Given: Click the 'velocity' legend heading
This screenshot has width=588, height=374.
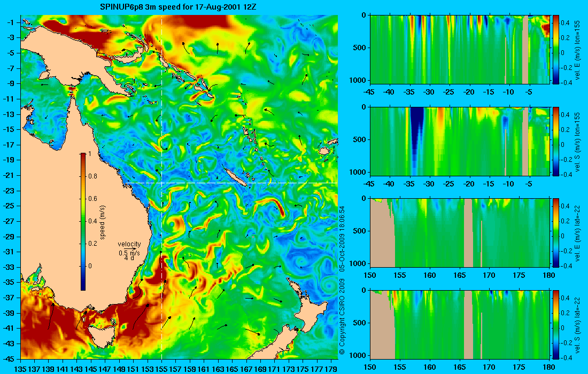Looking at the screenshot, I should click(x=129, y=244).
